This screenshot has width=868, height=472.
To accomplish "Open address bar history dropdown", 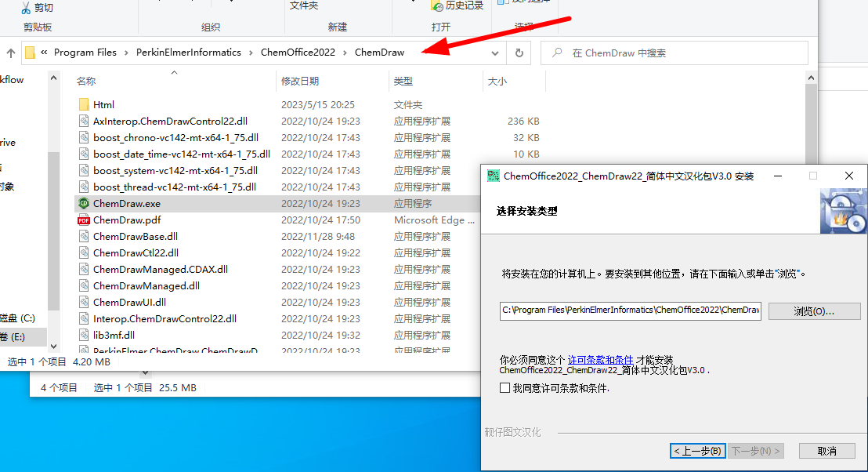I will click(x=495, y=53).
